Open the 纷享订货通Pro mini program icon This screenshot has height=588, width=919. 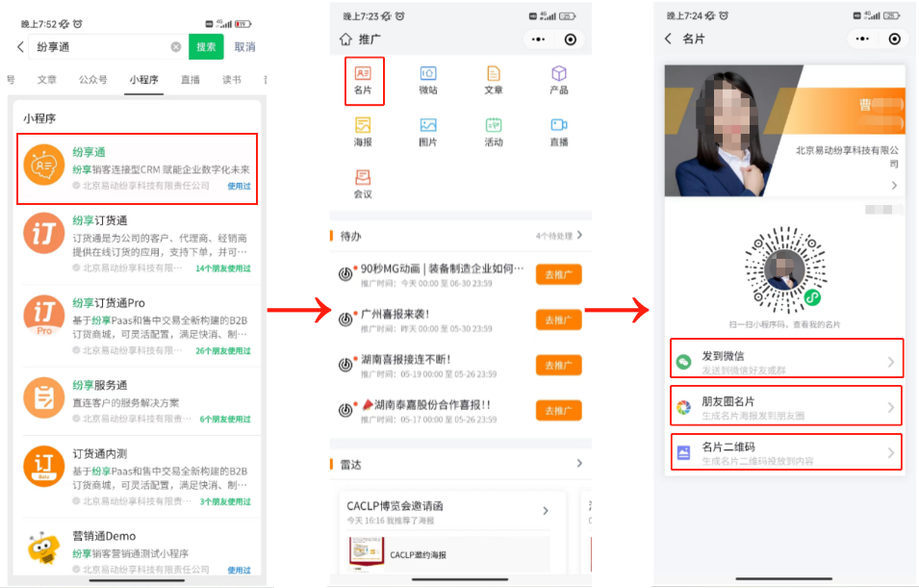[44, 316]
